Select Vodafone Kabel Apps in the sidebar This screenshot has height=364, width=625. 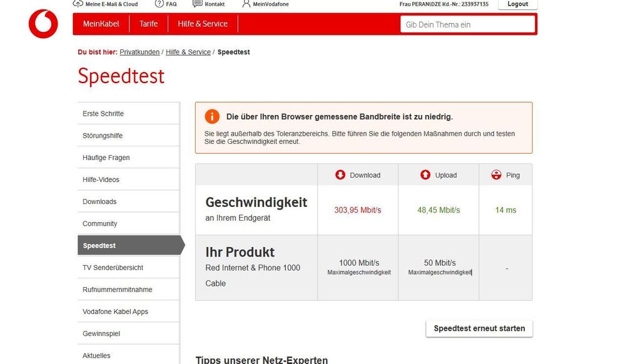tap(128, 311)
